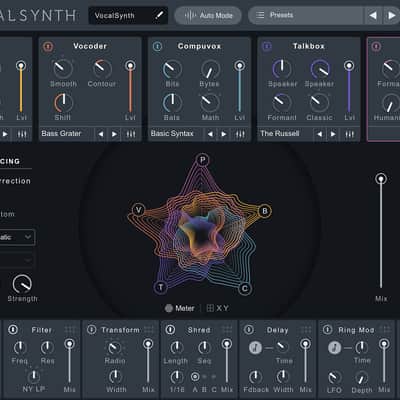400x400 pixels.
Task: Click the C node in the visualizer
Action: click(245, 288)
